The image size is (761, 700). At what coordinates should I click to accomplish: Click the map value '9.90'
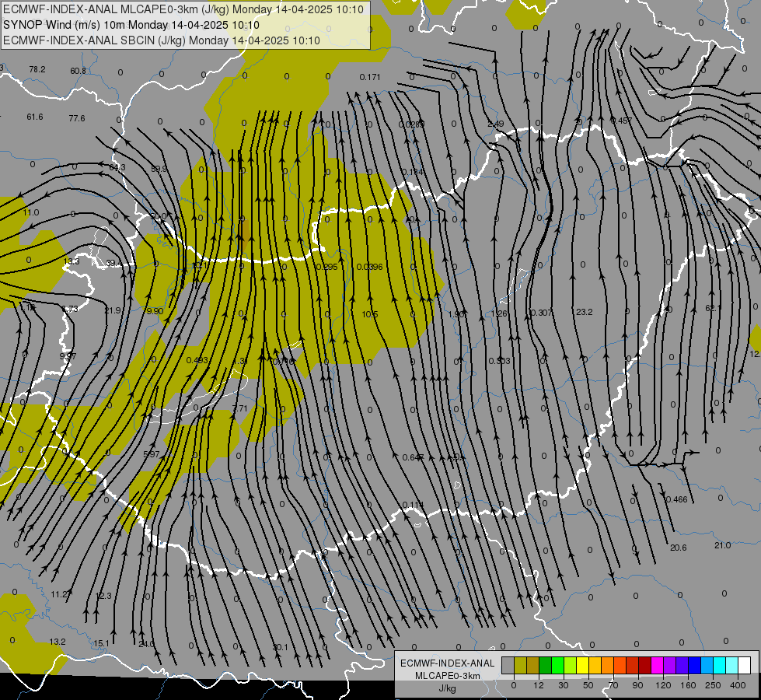(155, 311)
